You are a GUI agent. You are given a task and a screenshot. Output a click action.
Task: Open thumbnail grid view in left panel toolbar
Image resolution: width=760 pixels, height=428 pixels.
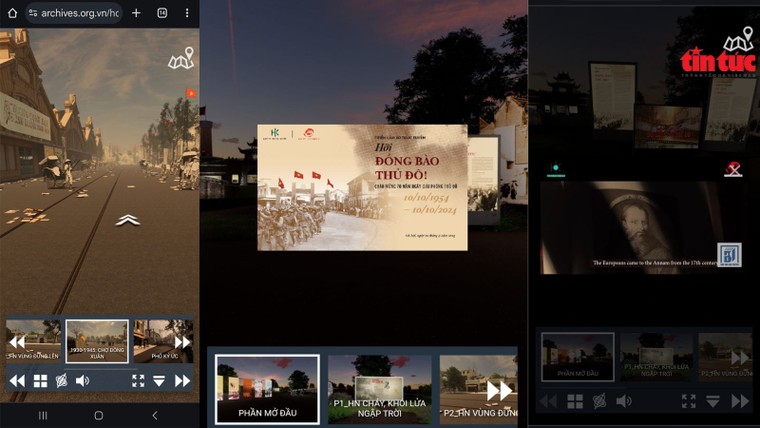(x=41, y=381)
